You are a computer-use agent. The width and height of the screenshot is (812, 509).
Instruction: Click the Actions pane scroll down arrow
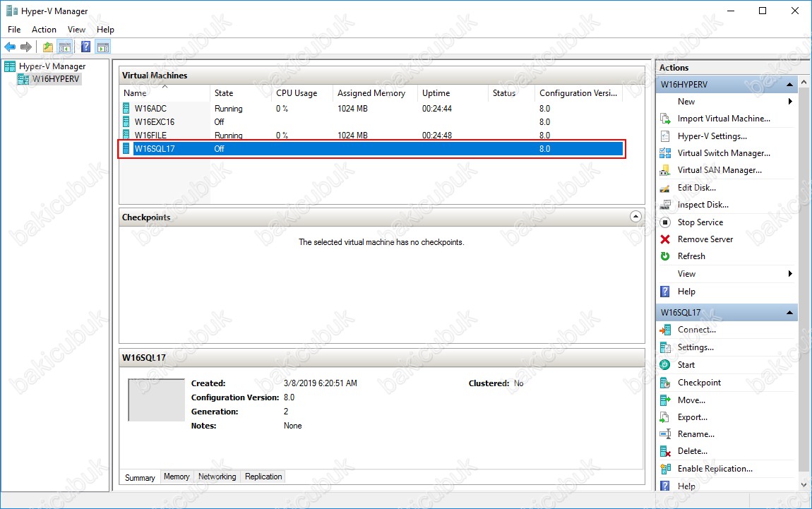804,485
